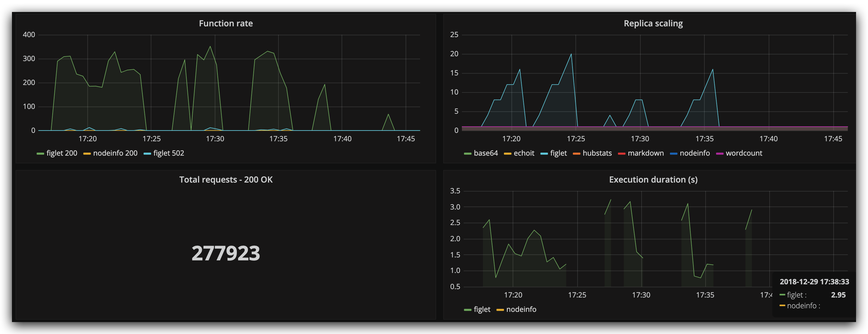Screen dimensions: 868x334
Task: Open the Execution duration (s) panel title menu
Action: click(653, 180)
